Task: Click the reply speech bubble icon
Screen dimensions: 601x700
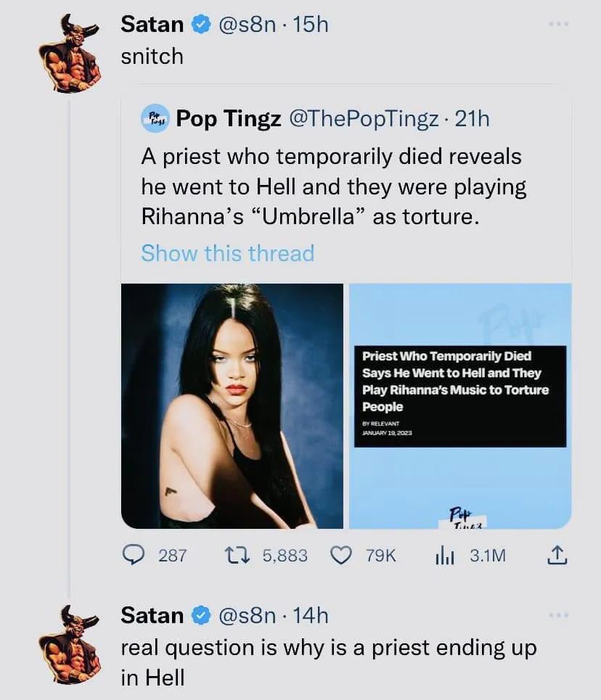Action: coord(132,556)
